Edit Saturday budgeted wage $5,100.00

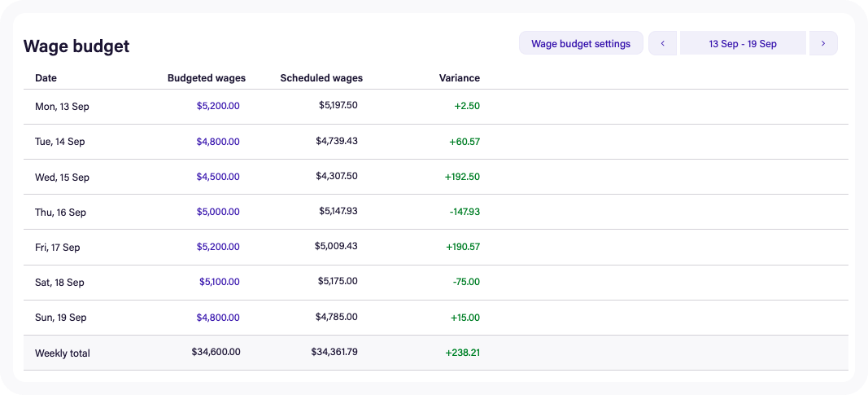(x=220, y=282)
